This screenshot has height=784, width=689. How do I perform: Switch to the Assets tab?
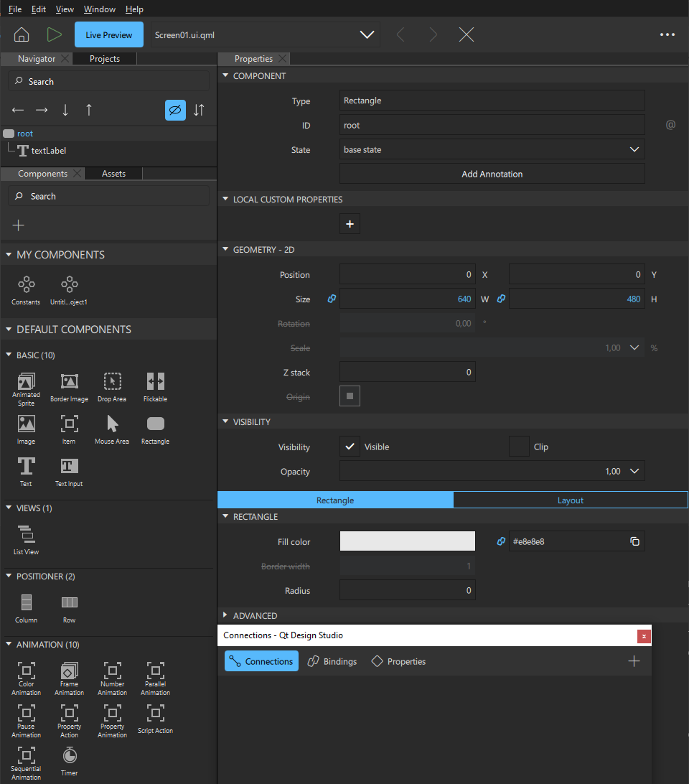point(112,173)
